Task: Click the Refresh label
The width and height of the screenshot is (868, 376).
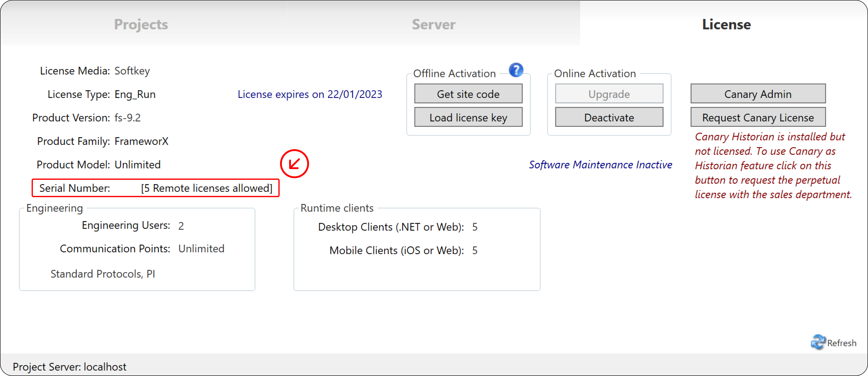Action: [x=842, y=343]
